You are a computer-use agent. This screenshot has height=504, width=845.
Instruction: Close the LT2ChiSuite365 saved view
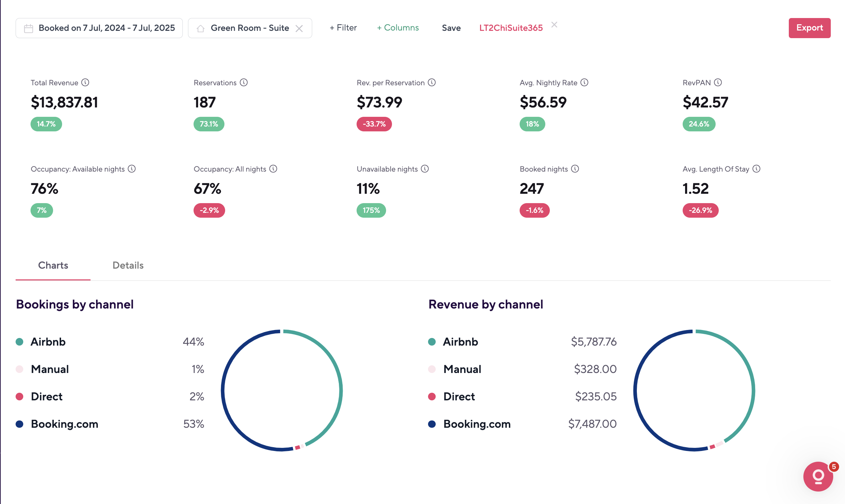[x=554, y=25]
